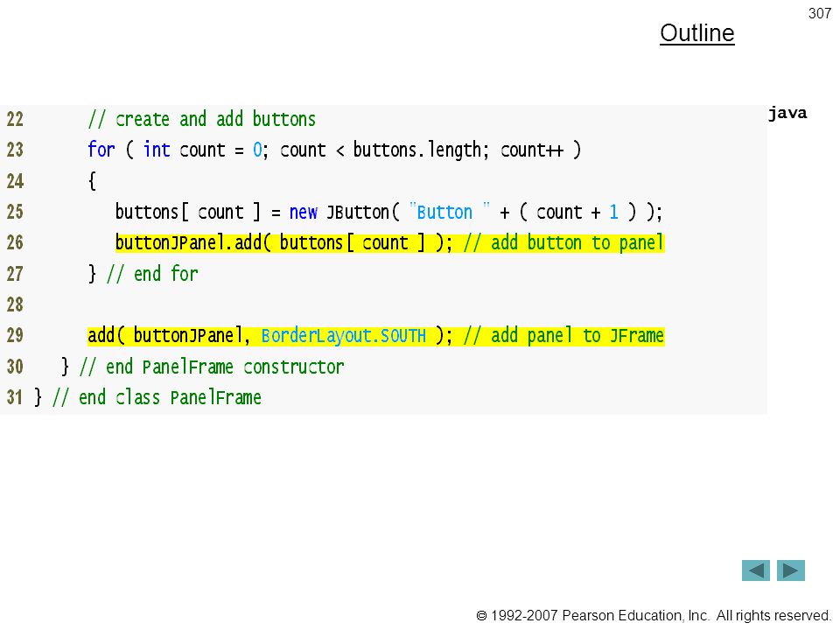This screenshot has width=840, height=630.
Task: Click line number 28
Action: click(x=15, y=304)
